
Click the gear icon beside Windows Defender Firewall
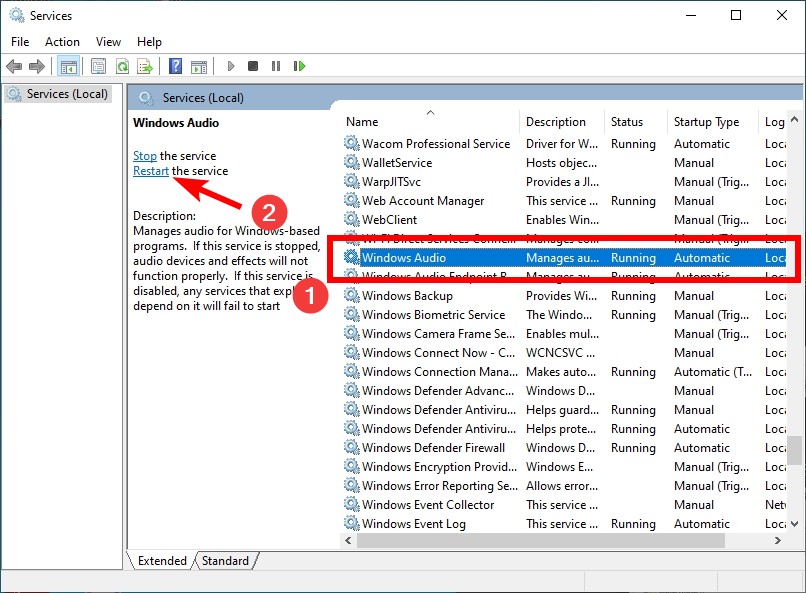352,448
